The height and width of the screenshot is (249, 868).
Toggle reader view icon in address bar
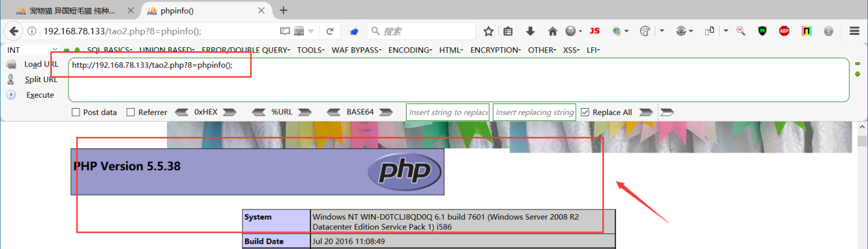point(285,31)
